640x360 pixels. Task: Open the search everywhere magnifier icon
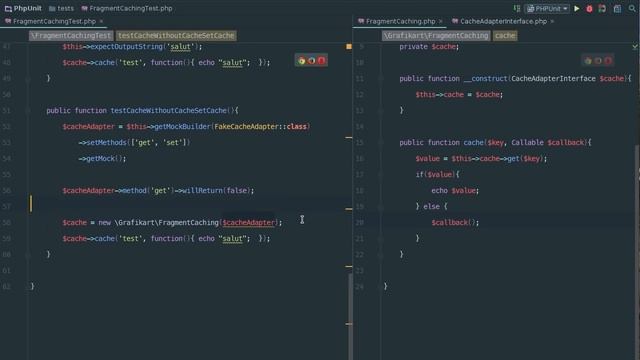pos(632,8)
